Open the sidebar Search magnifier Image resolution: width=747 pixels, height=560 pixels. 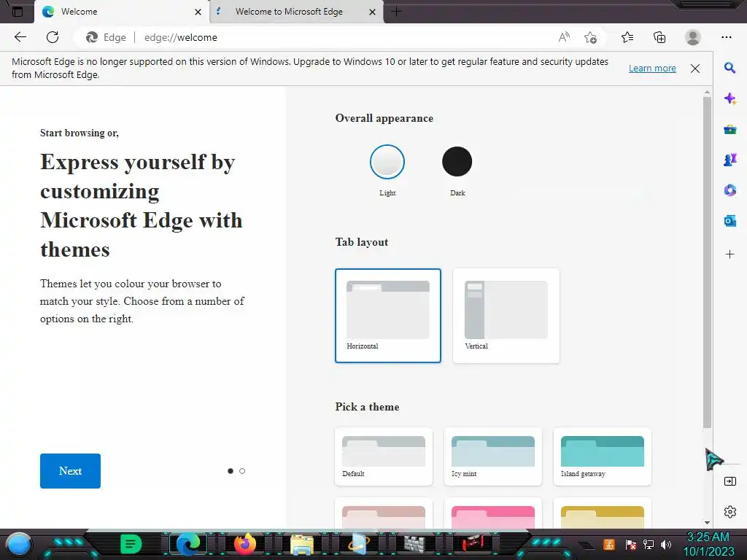point(729,68)
